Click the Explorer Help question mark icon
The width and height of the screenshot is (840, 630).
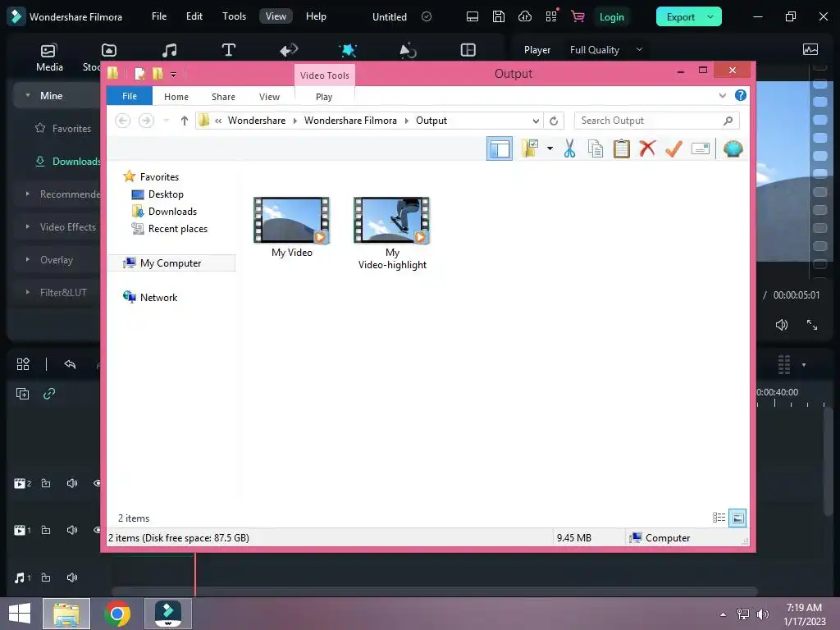[x=741, y=95]
